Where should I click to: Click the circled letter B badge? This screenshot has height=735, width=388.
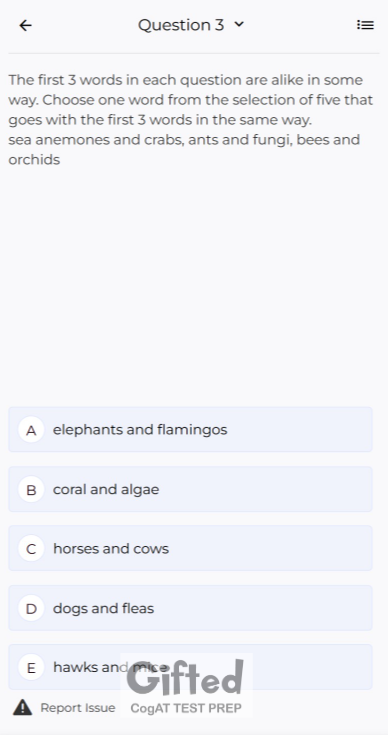coord(31,489)
